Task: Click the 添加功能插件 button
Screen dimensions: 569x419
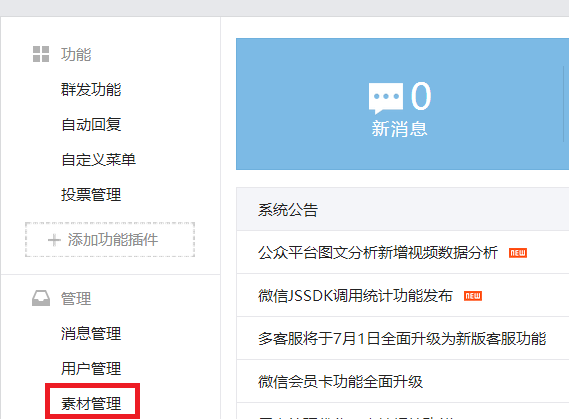Action: click(x=110, y=239)
